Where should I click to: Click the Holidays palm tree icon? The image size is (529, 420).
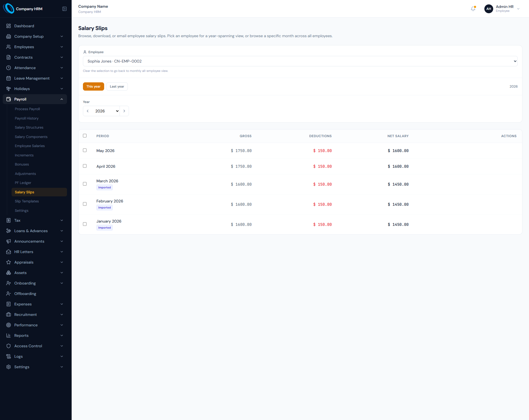coord(9,89)
